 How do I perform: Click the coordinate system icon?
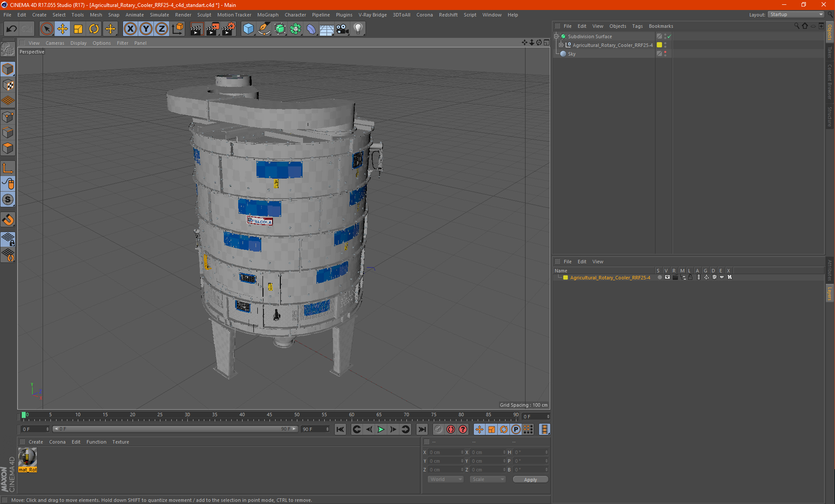click(177, 29)
